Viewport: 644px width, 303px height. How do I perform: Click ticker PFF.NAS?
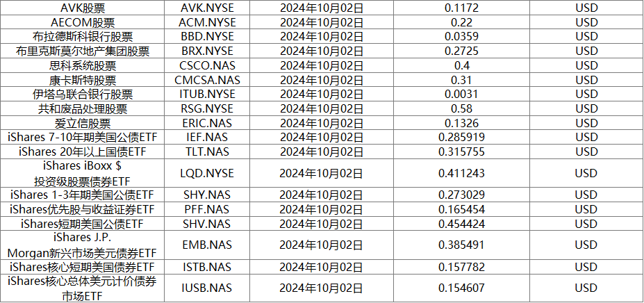pyautogui.click(x=207, y=209)
